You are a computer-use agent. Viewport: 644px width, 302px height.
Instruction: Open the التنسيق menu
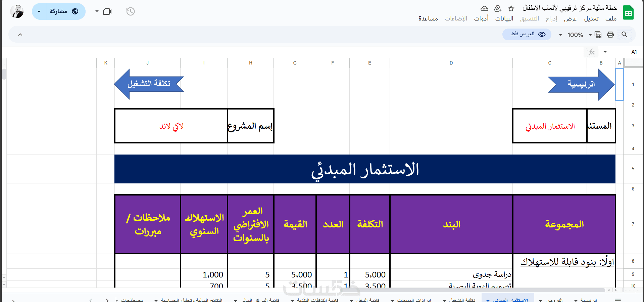(x=530, y=19)
